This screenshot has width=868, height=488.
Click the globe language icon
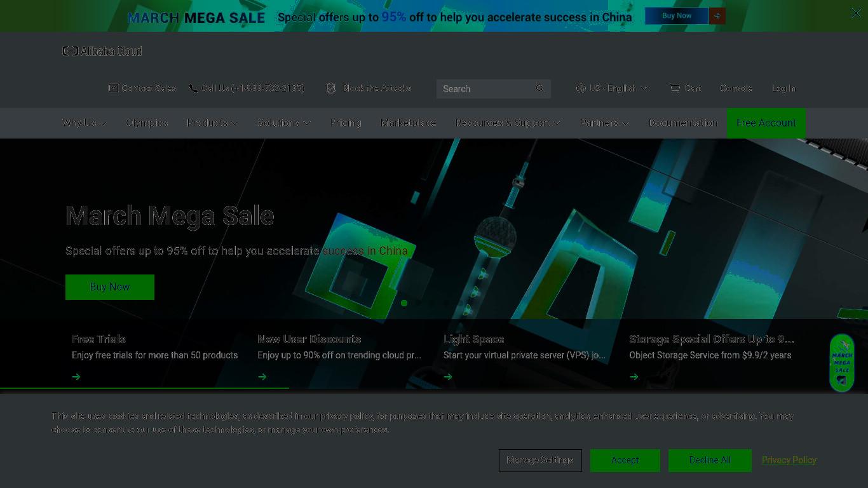pos(581,88)
